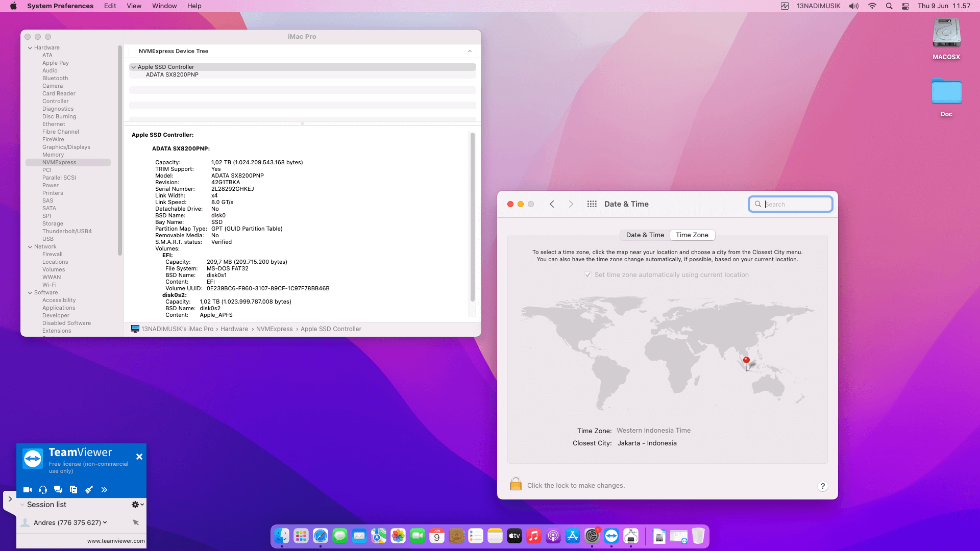This screenshot has height=551, width=980.
Task: Open Messages from the Dock
Action: (x=340, y=536)
